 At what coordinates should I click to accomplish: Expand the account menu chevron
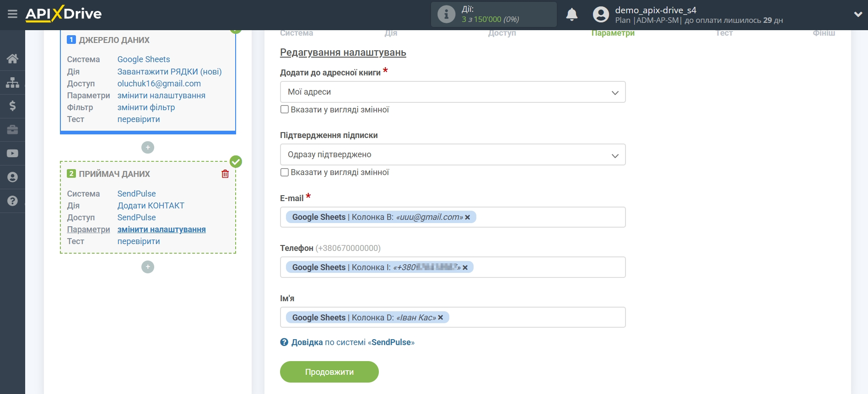(x=858, y=15)
